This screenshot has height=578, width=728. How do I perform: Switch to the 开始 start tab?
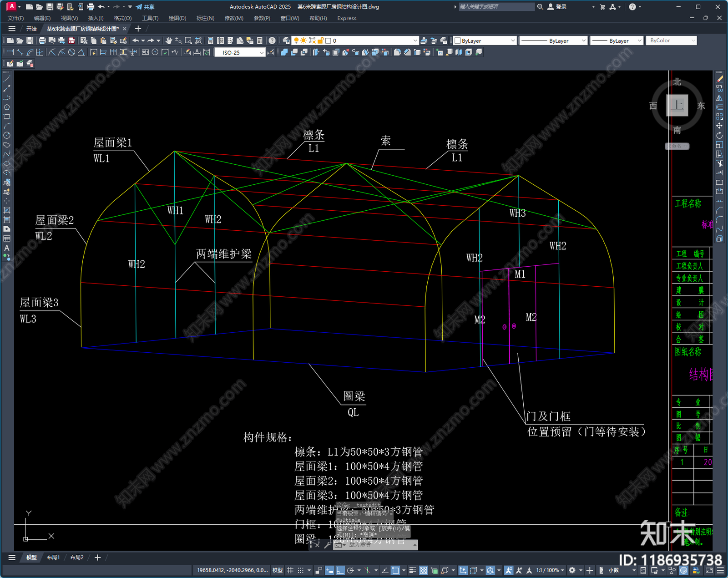pyautogui.click(x=31, y=29)
